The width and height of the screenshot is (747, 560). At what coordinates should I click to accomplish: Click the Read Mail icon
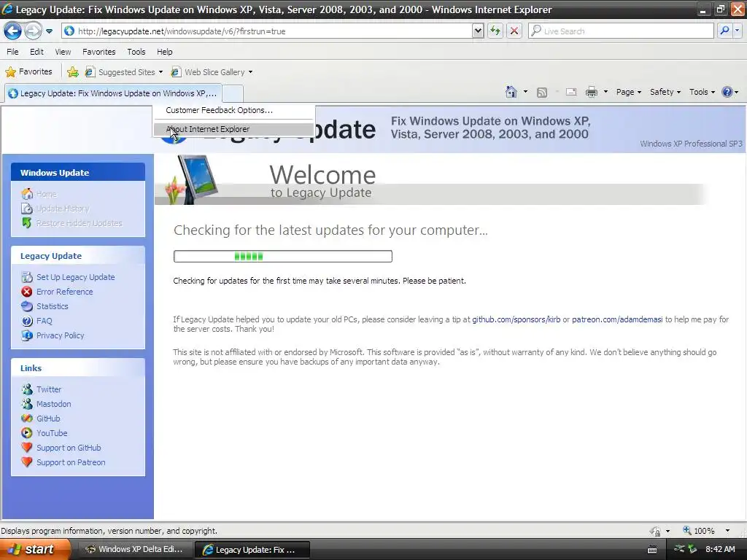[x=571, y=93]
